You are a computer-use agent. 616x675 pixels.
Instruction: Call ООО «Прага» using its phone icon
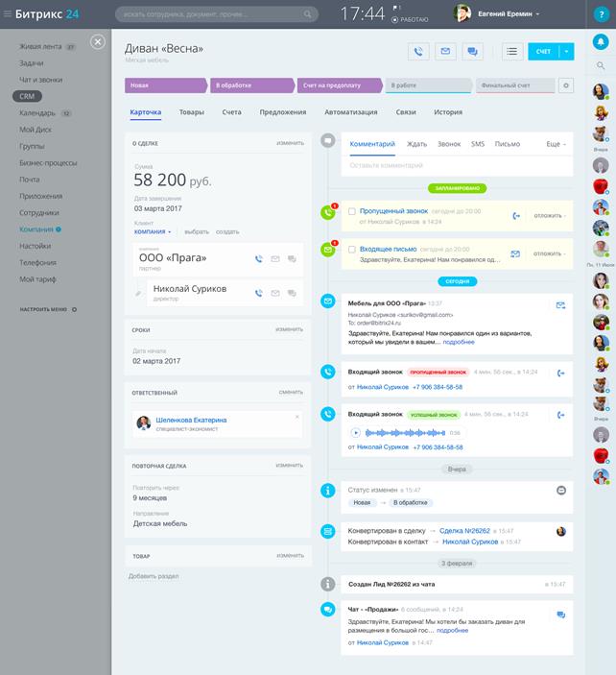259,258
